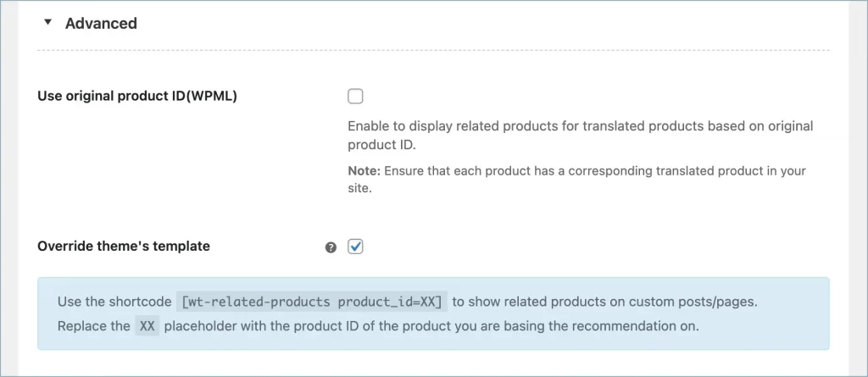This screenshot has height=377, width=868.
Task: Uncheck the Override theme's template checkbox
Action: [x=356, y=247]
